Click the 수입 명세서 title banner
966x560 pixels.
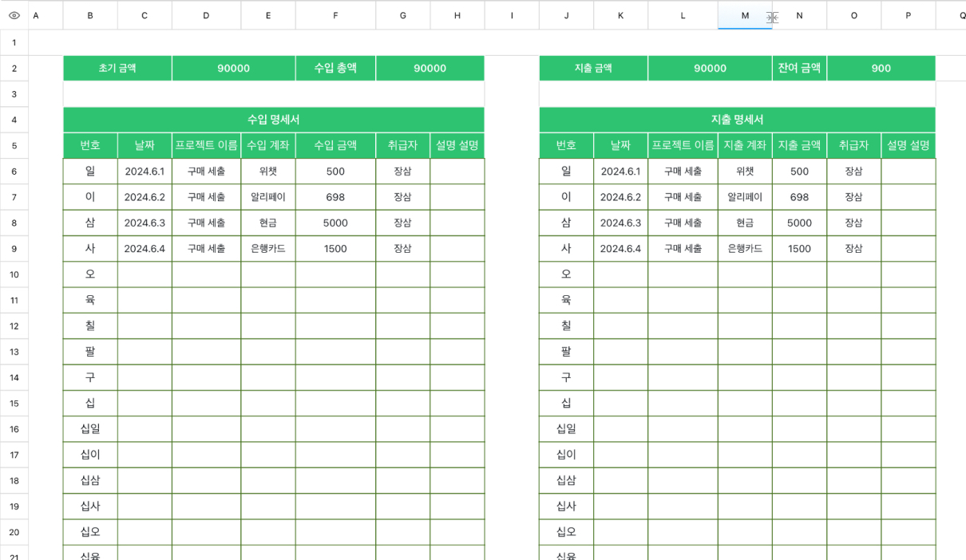[x=274, y=120]
